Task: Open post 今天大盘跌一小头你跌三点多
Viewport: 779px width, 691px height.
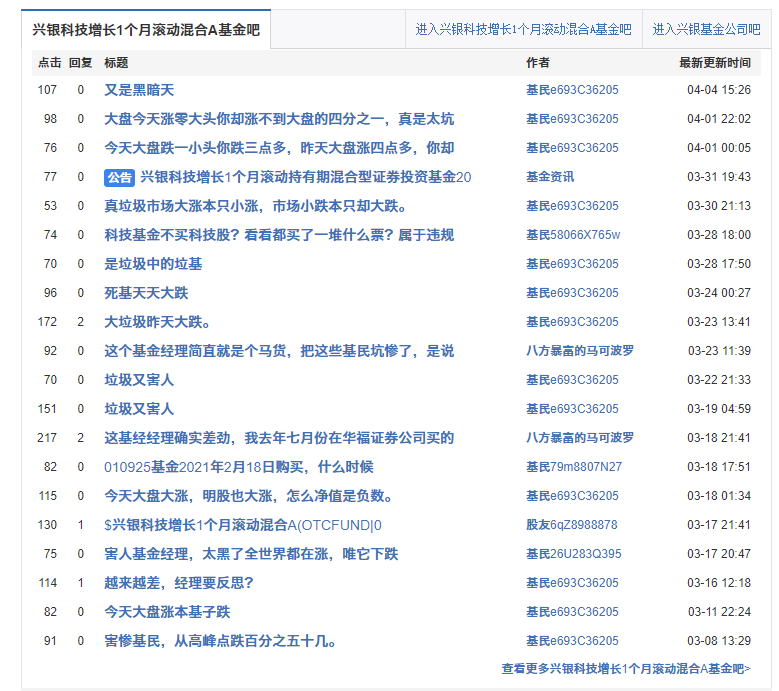Action: point(279,148)
